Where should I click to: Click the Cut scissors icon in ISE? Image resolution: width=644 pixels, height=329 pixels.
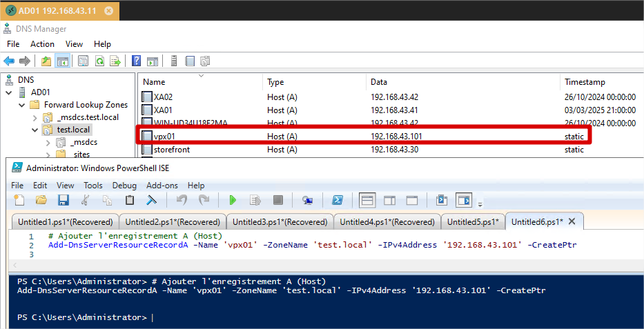pos(85,200)
